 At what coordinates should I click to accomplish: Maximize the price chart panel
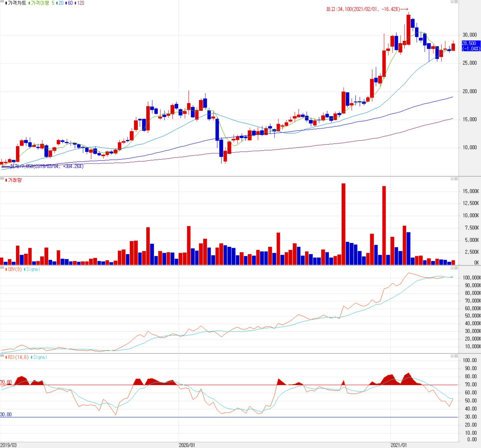(452, 2)
